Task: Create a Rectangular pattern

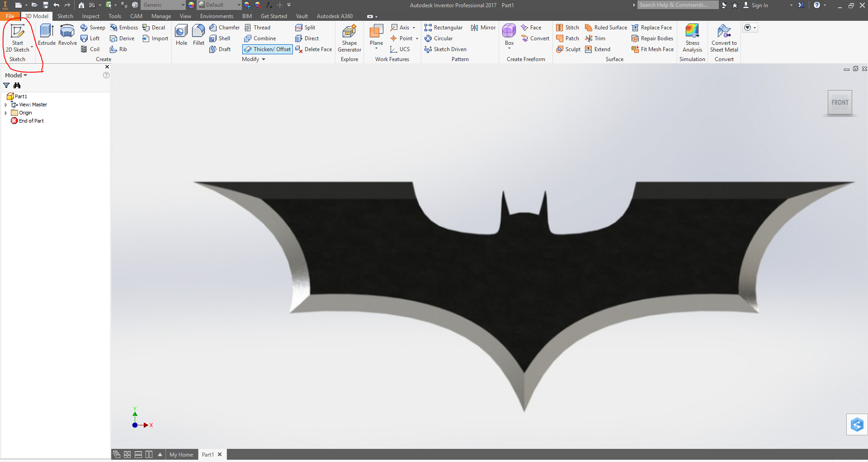Action: click(x=443, y=28)
